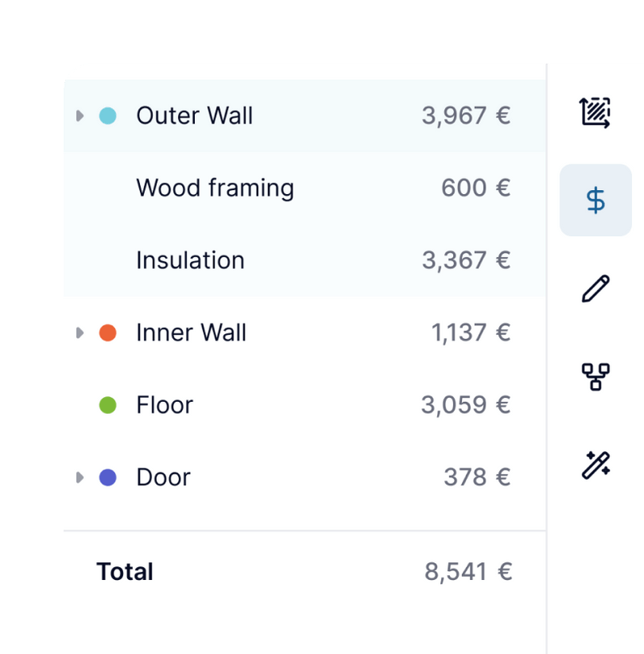Viewport: 644px width, 654px height.
Task: Click the Outer Wall label
Action: pos(195,116)
